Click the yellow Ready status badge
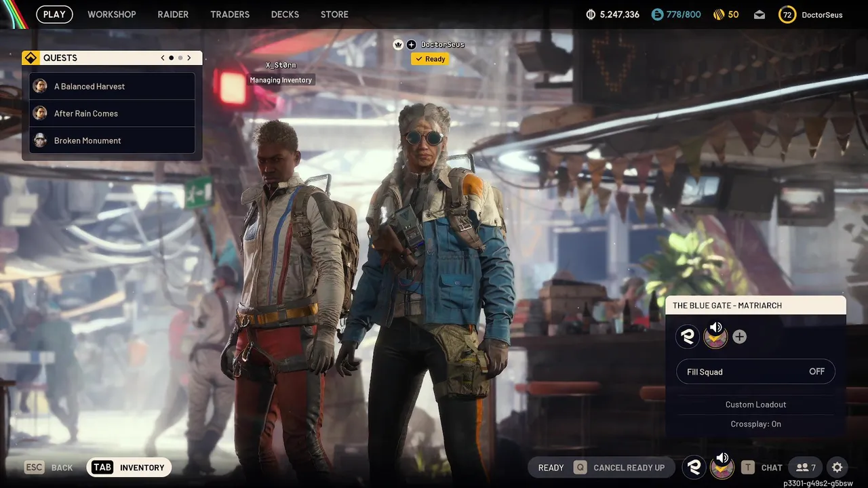The image size is (868, 488). click(430, 59)
